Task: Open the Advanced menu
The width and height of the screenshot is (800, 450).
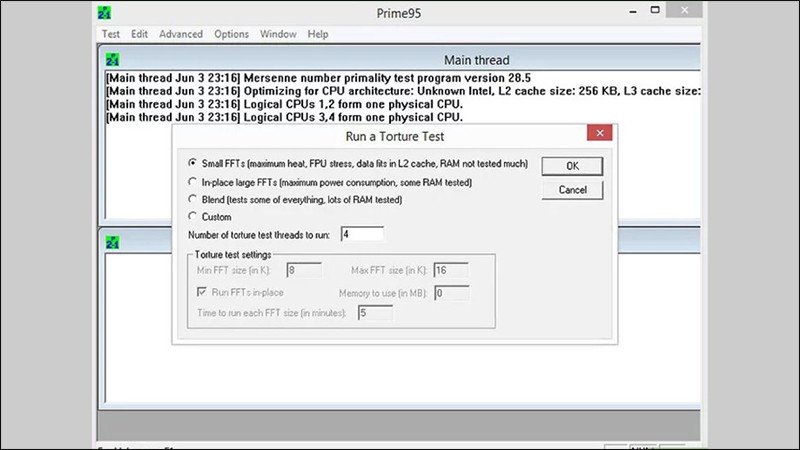Action: click(x=181, y=34)
